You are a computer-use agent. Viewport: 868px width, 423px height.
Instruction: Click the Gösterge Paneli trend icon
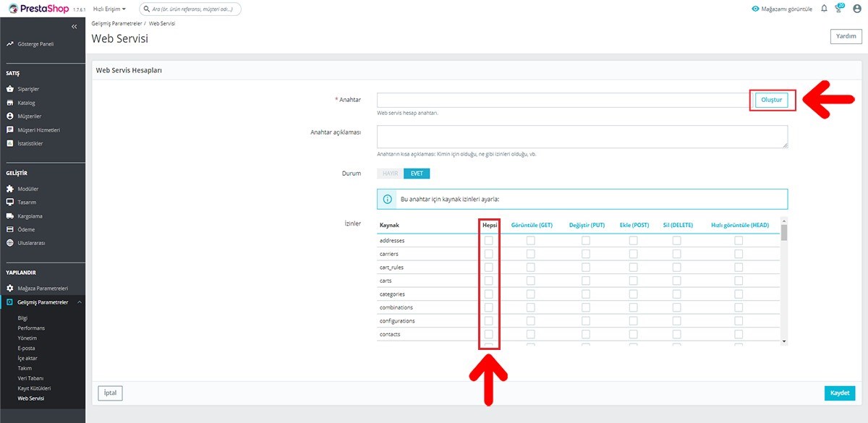(x=10, y=44)
